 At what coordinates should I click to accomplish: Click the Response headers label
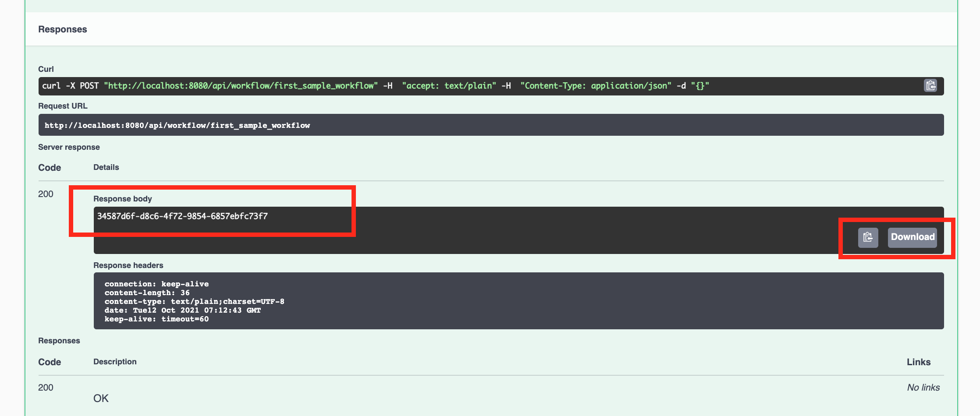point(128,265)
